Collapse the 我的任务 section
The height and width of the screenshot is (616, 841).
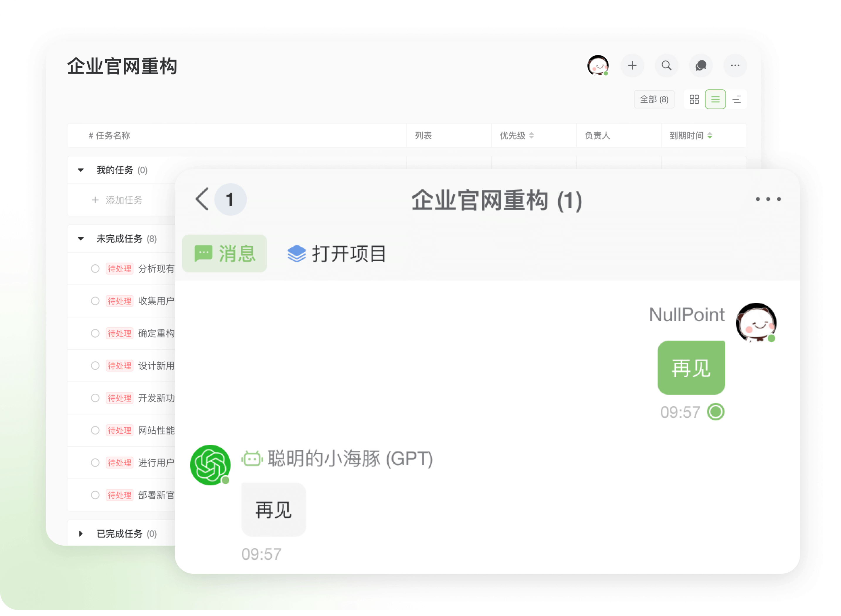(x=81, y=170)
